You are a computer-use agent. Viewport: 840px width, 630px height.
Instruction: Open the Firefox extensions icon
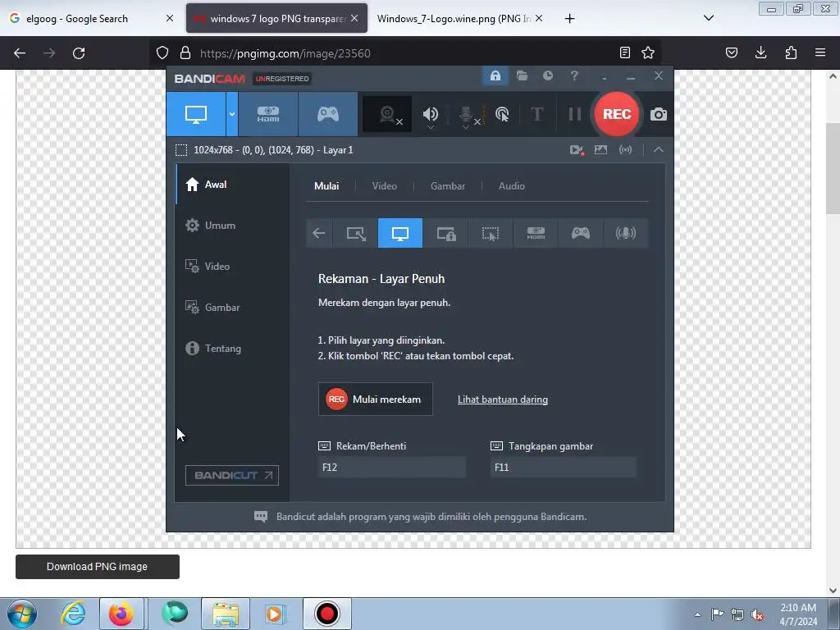(791, 52)
